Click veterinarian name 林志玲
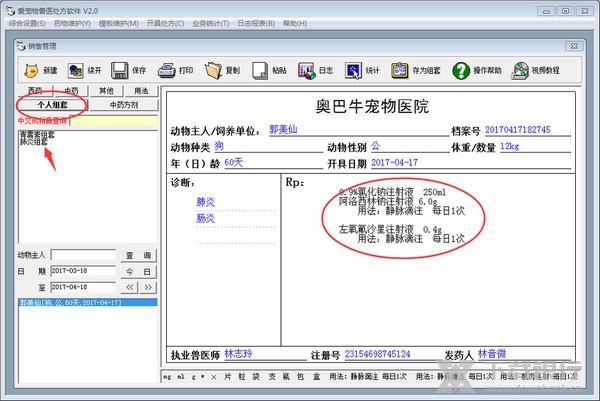The width and height of the screenshot is (600, 401). [238, 354]
